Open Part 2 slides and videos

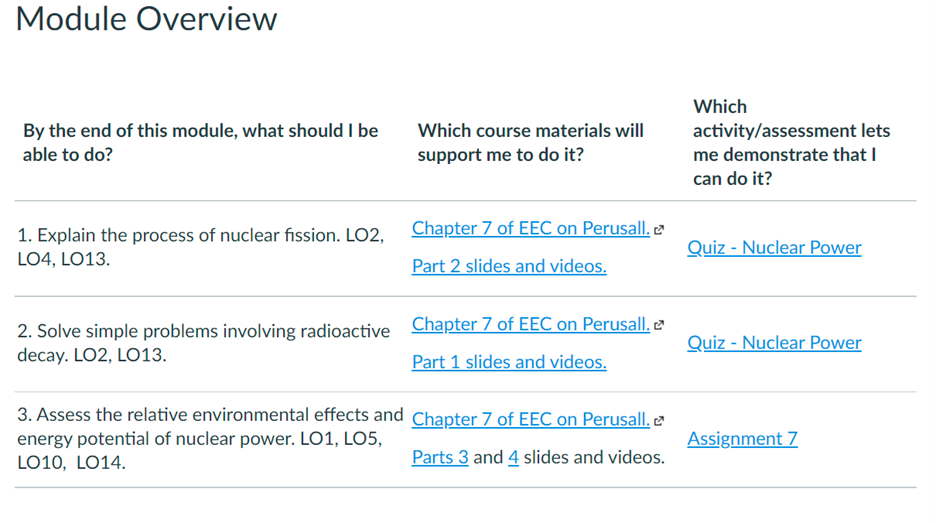(x=509, y=266)
